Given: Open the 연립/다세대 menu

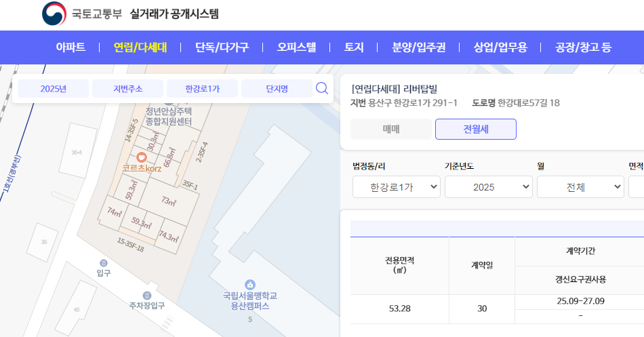Looking at the screenshot, I should pyautogui.click(x=140, y=47).
